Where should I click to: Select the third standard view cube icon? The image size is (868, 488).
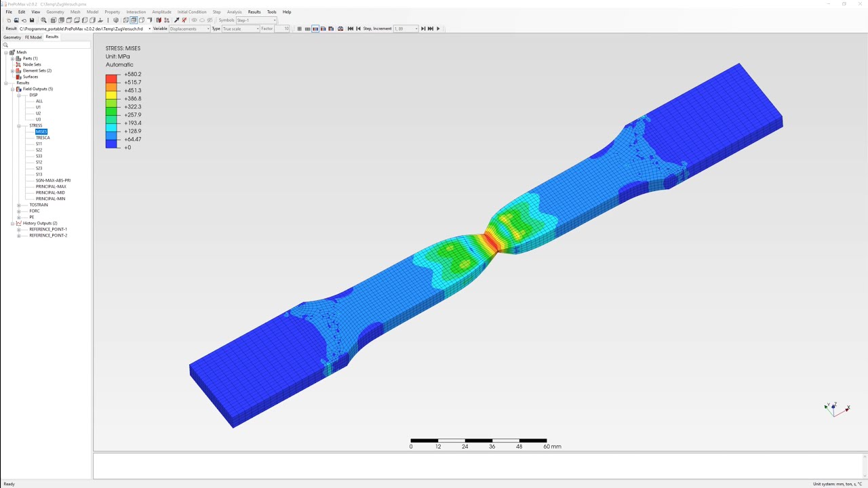pyautogui.click(x=68, y=20)
